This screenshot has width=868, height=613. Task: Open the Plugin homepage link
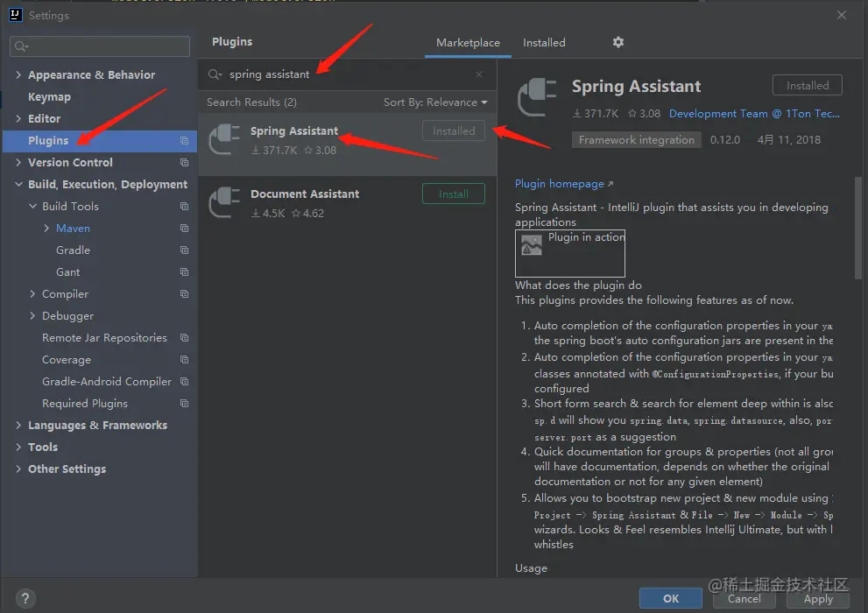coord(563,184)
